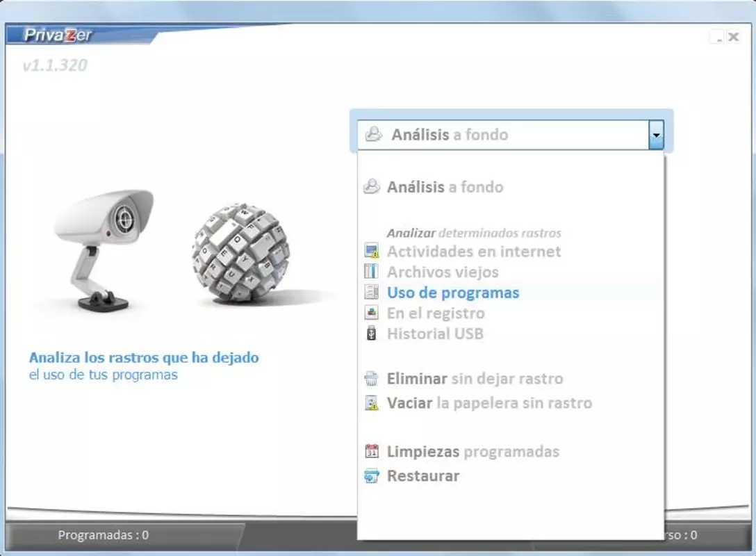Open Limpiezas programadas option
Screen dimensions: 756x556
(x=473, y=452)
